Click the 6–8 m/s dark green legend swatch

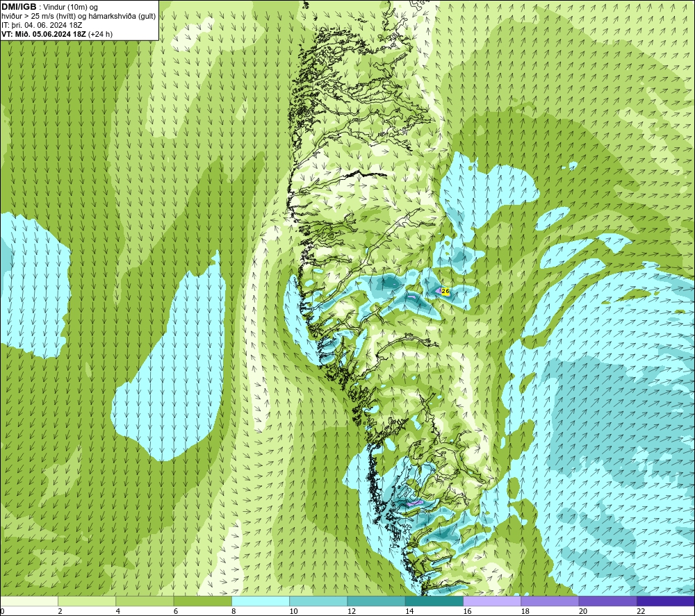202,601
